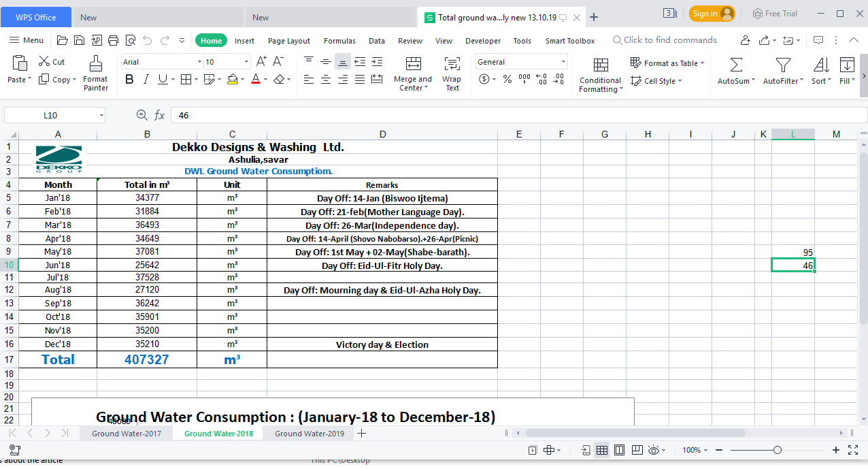Toggle Bold formatting
868x469 pixels.
(129, 80)
